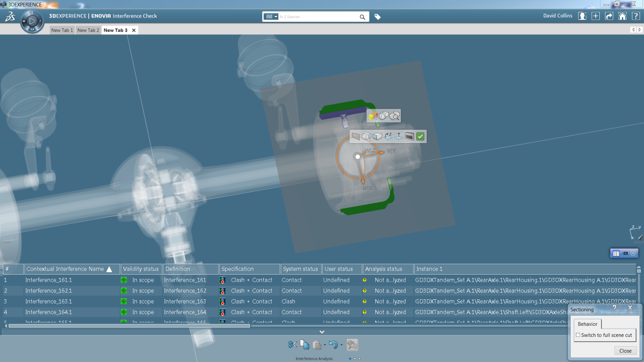Click the Copy icon in bottom toolbar
The image size is (644, 362).
click(305, 344)
